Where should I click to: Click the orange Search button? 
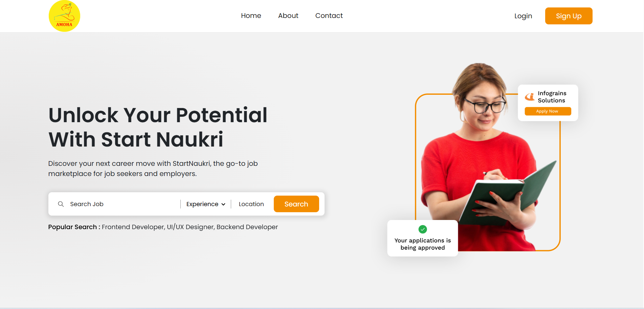(296, 204)
